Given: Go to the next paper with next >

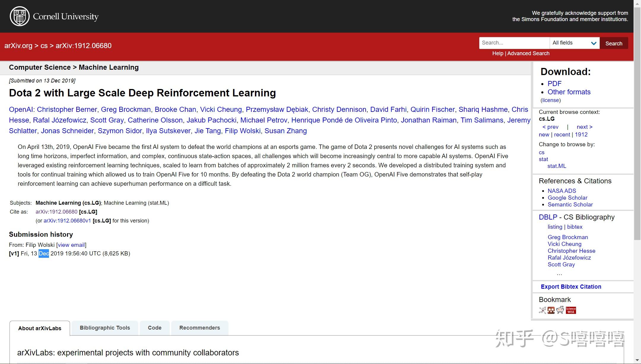Looking at the screenshot, I should (584, 127).
